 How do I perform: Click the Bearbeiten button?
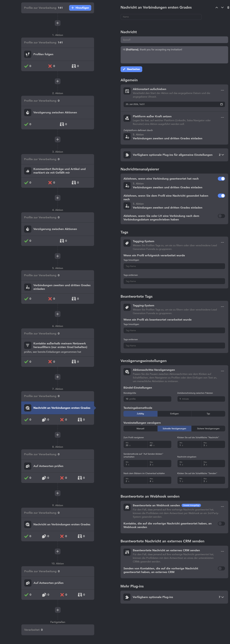(131, 69)
